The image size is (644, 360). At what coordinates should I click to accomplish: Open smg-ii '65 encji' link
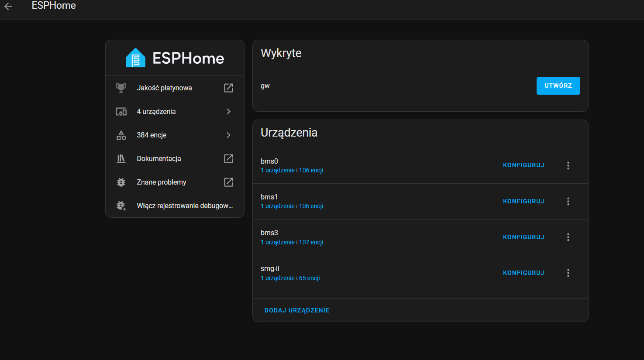click(x=310, y=278)
